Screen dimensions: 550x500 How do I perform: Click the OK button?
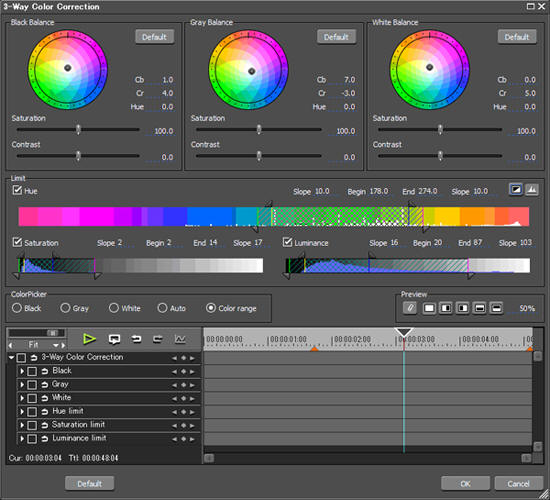point(465,484)
